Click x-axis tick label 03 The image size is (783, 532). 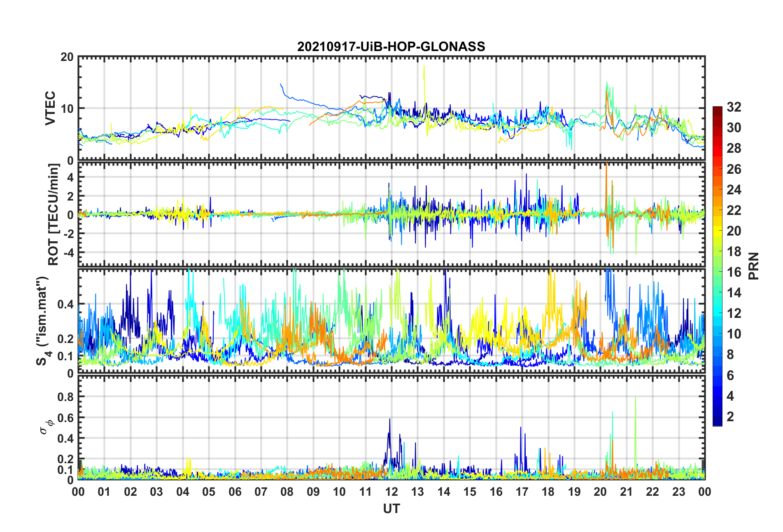tap(156, 492)
